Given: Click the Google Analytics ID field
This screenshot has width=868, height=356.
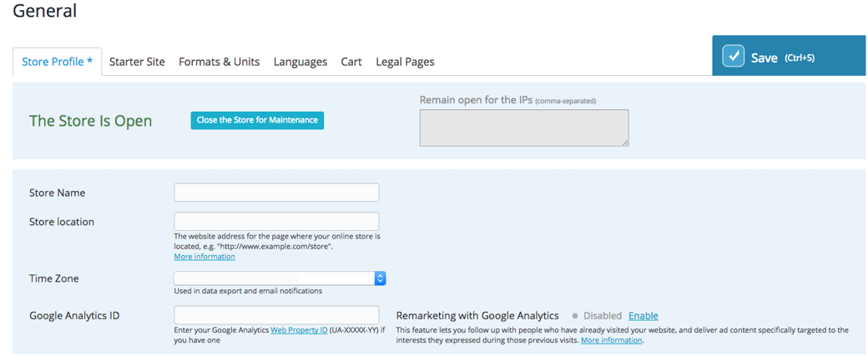Looking at the screenshot, I should click(276, 315).
